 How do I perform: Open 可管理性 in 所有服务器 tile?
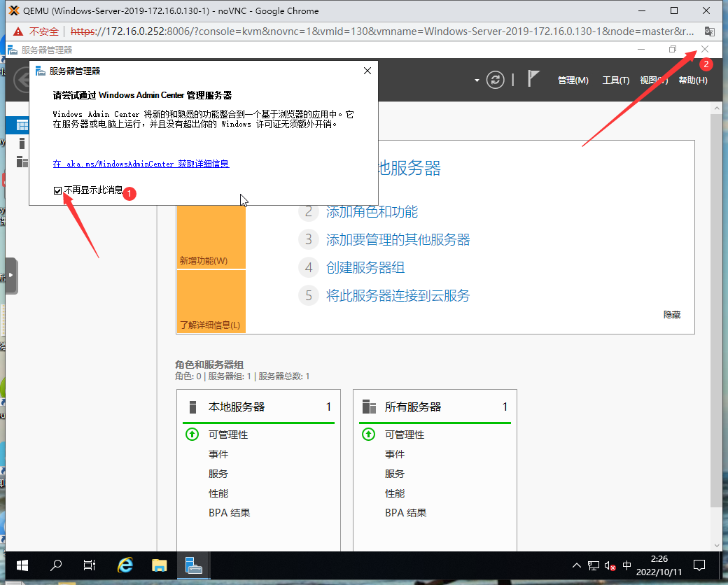click(405, 435)
